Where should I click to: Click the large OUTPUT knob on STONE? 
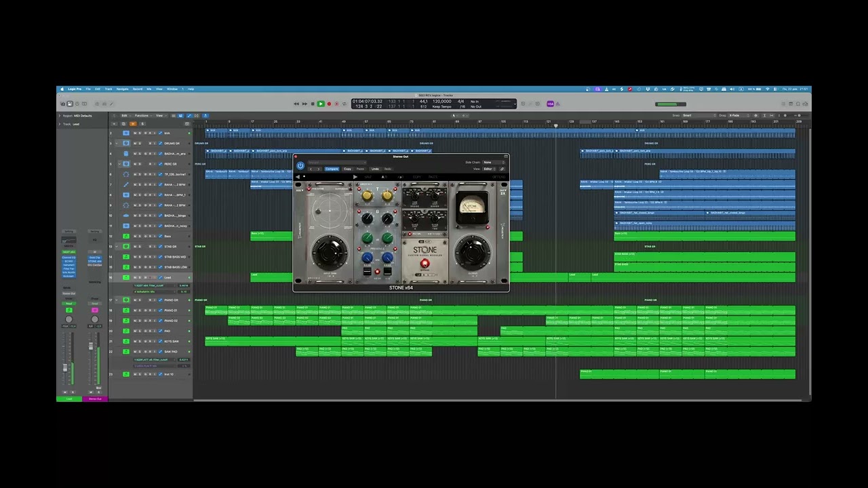click(472, 252)
